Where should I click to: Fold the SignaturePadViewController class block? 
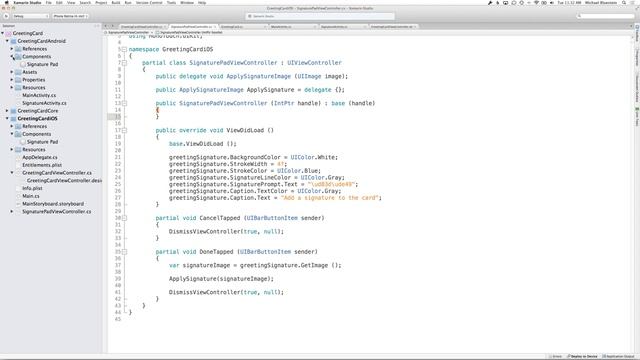tap(124, 63)
